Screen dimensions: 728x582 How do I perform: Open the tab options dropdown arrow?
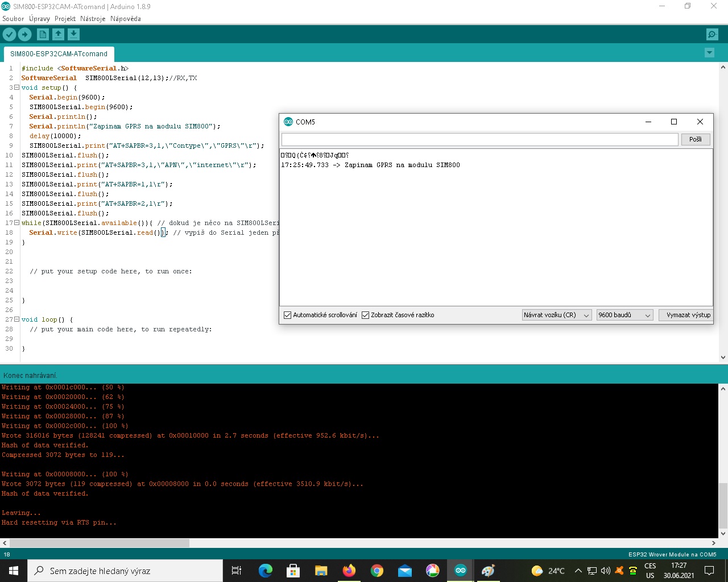pyautogui.click(x=709, y=53)
